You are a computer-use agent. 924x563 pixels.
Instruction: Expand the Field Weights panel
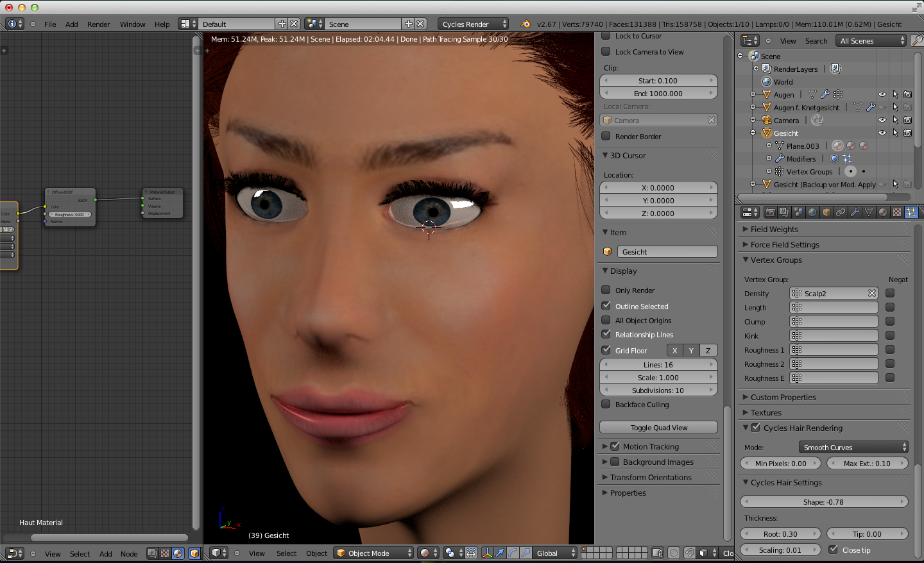point(774,229)
